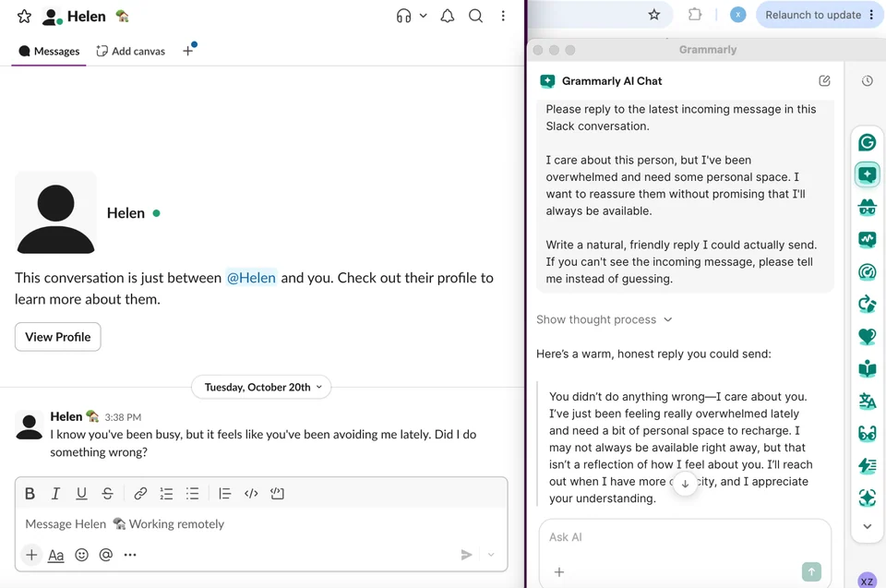Image resolution: width=886 pixels, height=588 pixels.
Task: Open the lightning lines sidebar icon
Action: coord(867,466)
